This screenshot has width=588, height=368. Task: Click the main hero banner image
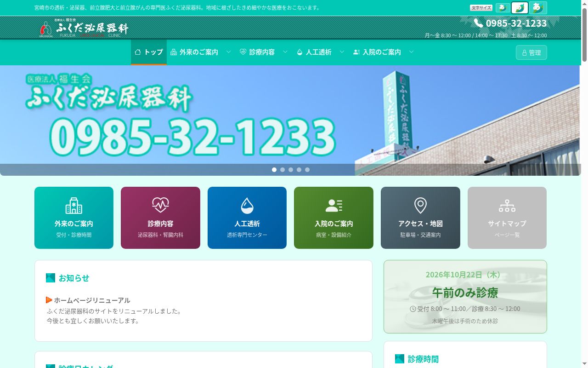290,121
